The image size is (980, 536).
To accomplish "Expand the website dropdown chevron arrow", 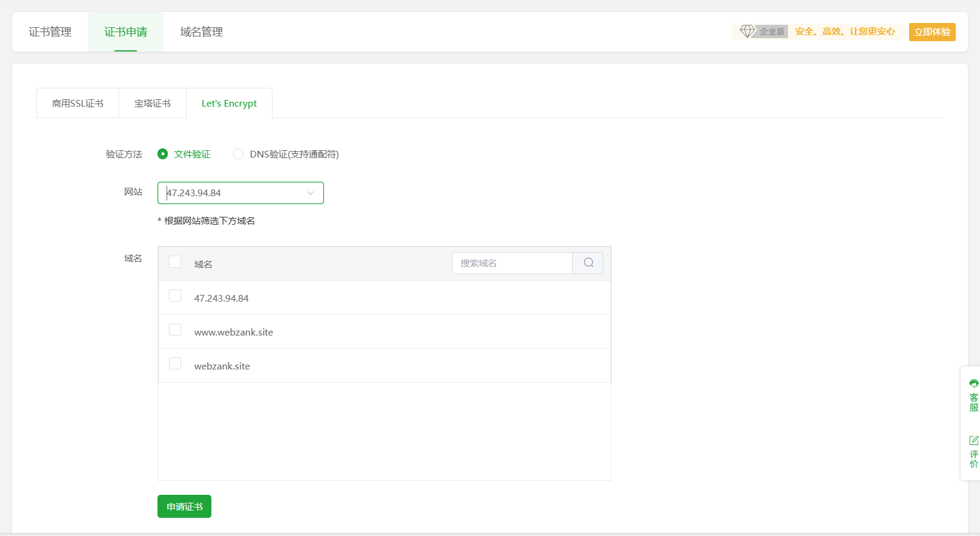I will [310, 193].
